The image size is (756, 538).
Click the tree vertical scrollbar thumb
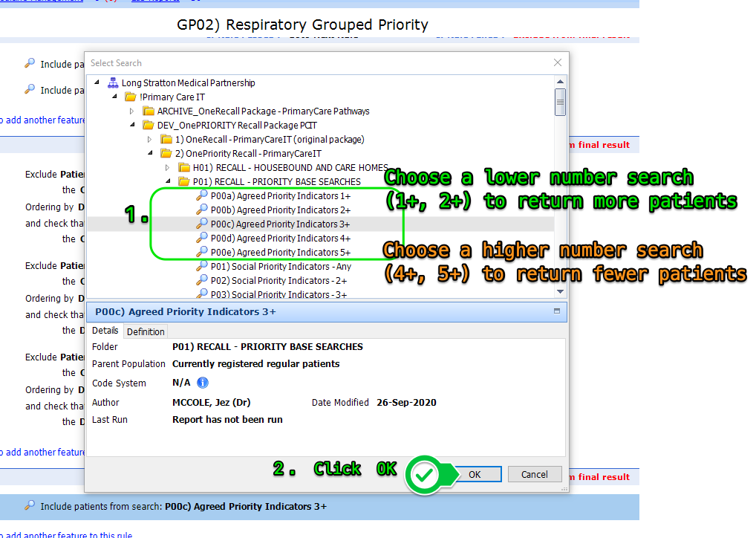coord(560,102)
